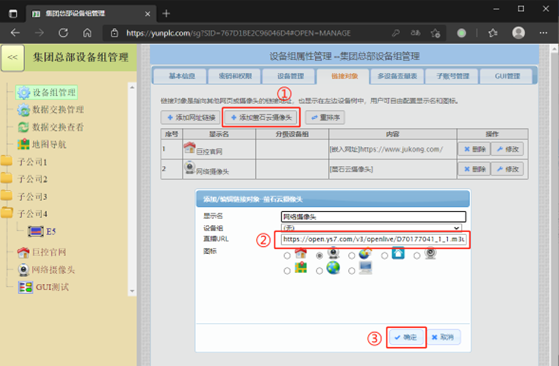Screen dimensions: 559x366
Task: Open 数据交换管理 in the tree
Action: tap(58, 109)
